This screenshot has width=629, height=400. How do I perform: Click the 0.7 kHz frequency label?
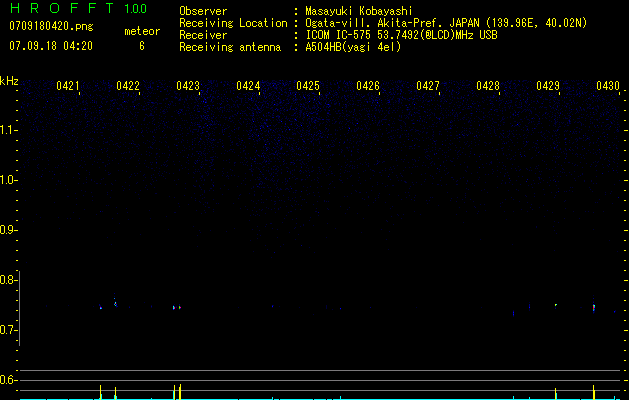pyautogui.click(x=7, y=330)
